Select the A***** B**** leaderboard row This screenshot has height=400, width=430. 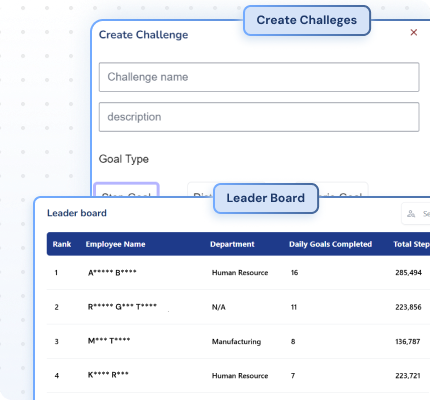pos(238,273)
